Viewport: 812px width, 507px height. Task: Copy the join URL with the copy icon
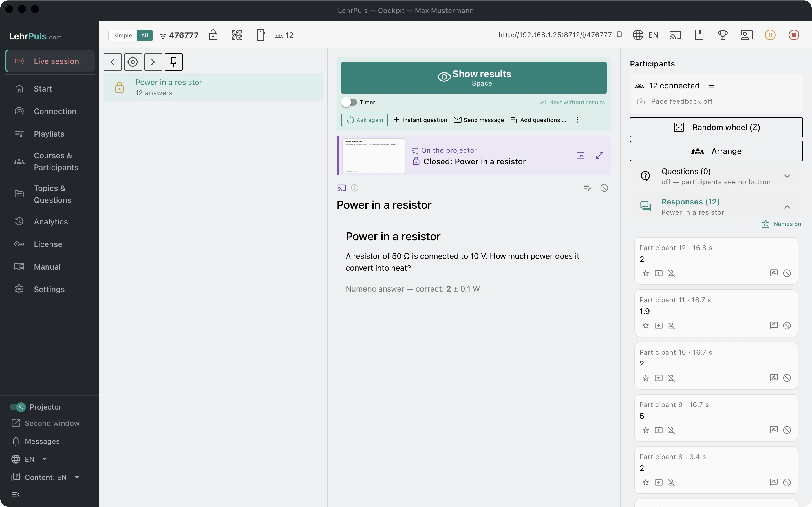tap(619, 35)
